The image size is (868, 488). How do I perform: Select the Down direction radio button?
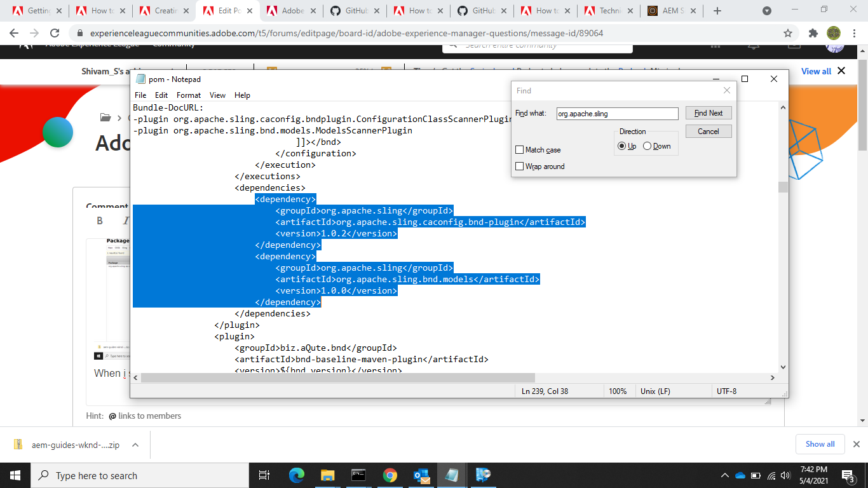coord(647,146)
